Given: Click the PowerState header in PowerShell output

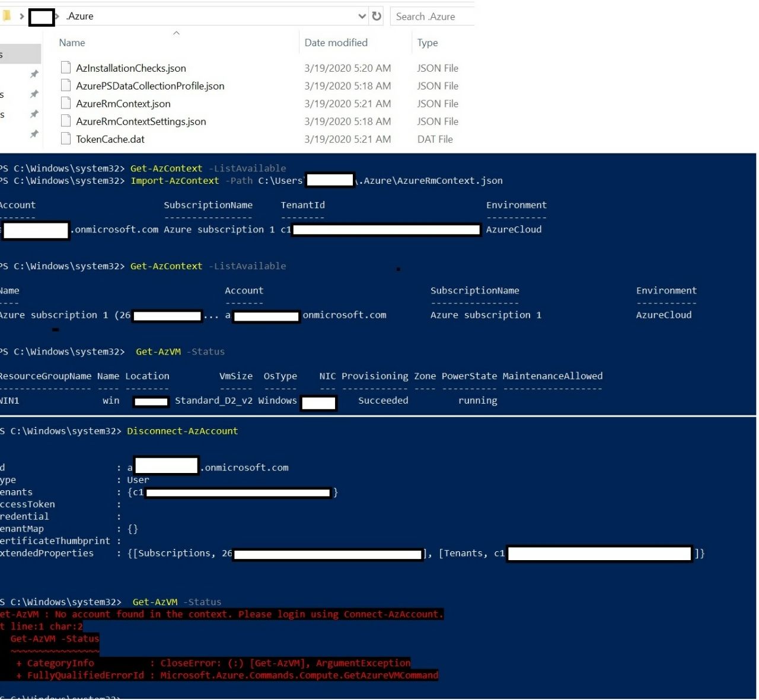Looking at the screenshot, I should 470,376.
